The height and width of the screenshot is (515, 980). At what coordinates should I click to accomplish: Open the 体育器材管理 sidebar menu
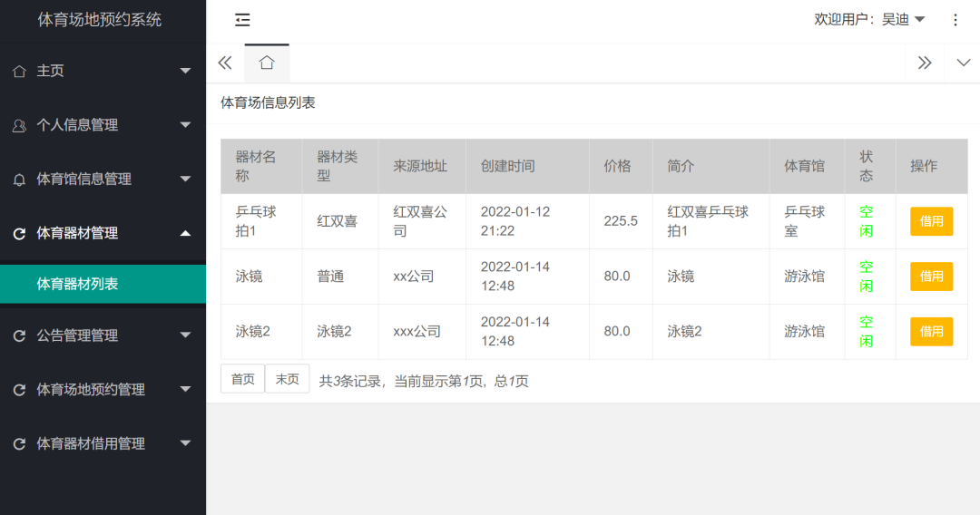click(x=103, y=233)
